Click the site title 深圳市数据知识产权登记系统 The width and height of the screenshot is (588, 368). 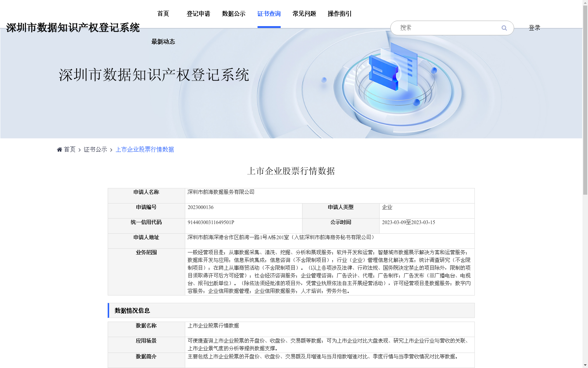coord(73,28)
